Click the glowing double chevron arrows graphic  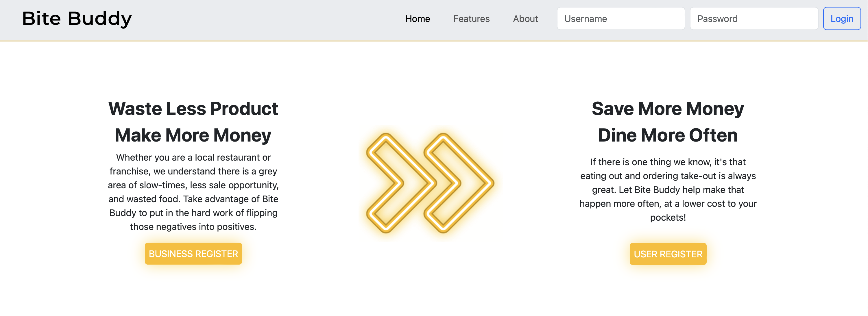430,183
